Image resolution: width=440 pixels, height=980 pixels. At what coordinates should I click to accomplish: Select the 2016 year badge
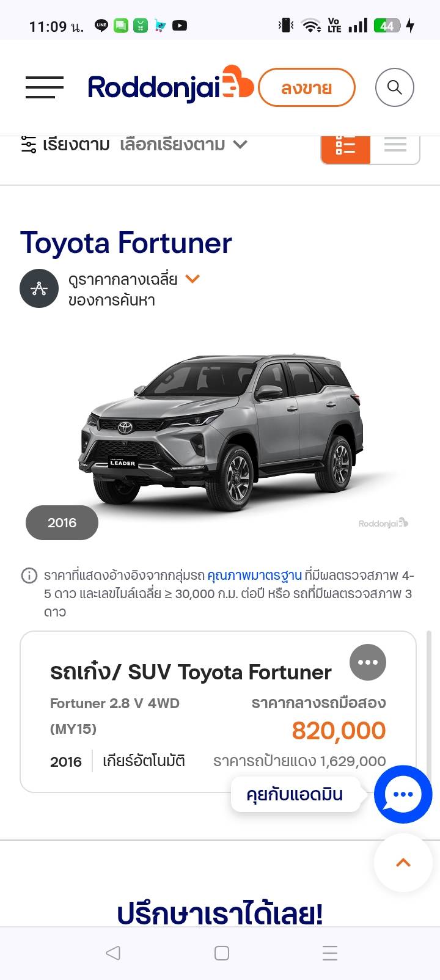[62, 523]
